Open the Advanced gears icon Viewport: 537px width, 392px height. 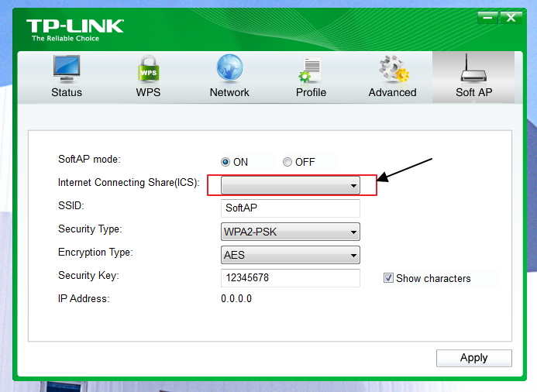coord(394,69)
